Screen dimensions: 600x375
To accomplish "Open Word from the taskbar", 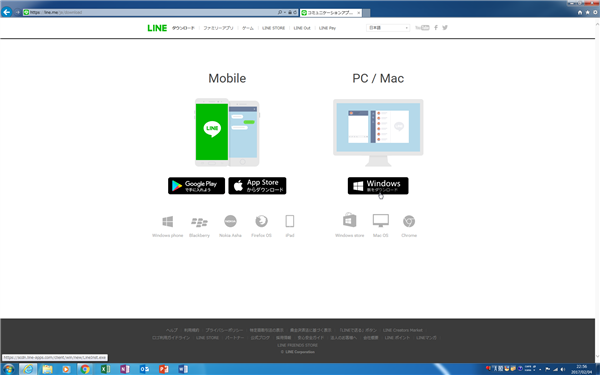I will click(183, 369).
